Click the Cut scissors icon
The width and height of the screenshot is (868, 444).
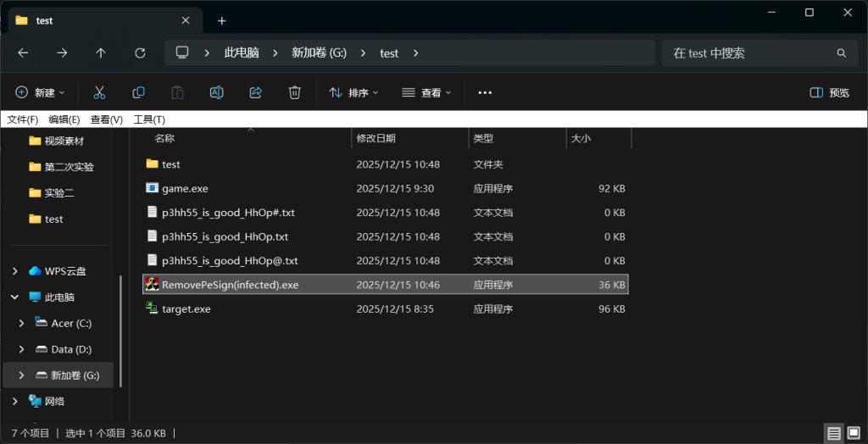click(99, 92)
